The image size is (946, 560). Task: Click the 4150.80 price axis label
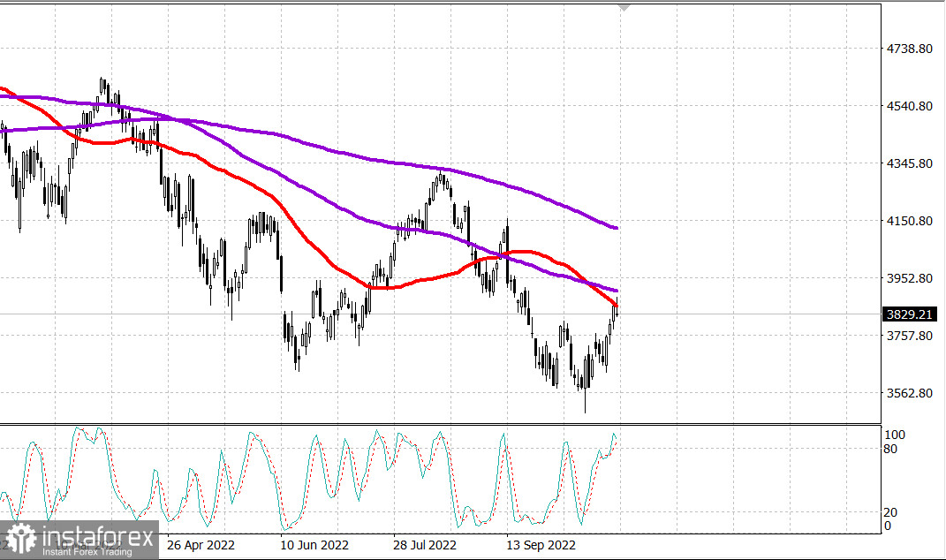[x=909, y=221]
